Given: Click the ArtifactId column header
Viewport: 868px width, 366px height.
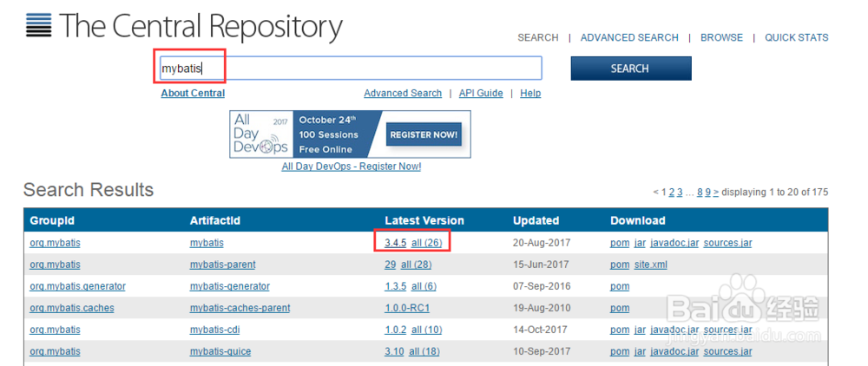Looking at the screenshot, I should (215, 220).
